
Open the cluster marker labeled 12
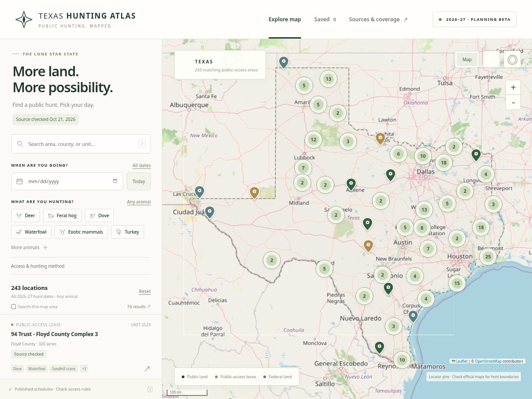pyautogui.click(x=313, y=140)
